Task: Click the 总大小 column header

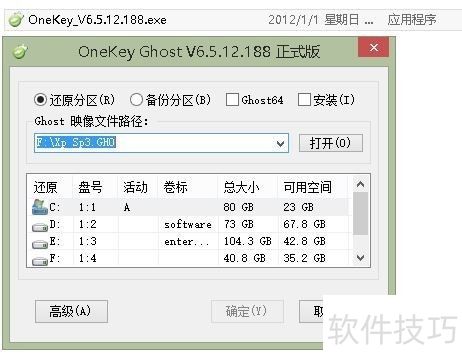Action: pyautogui.click(x=241, y=187)
